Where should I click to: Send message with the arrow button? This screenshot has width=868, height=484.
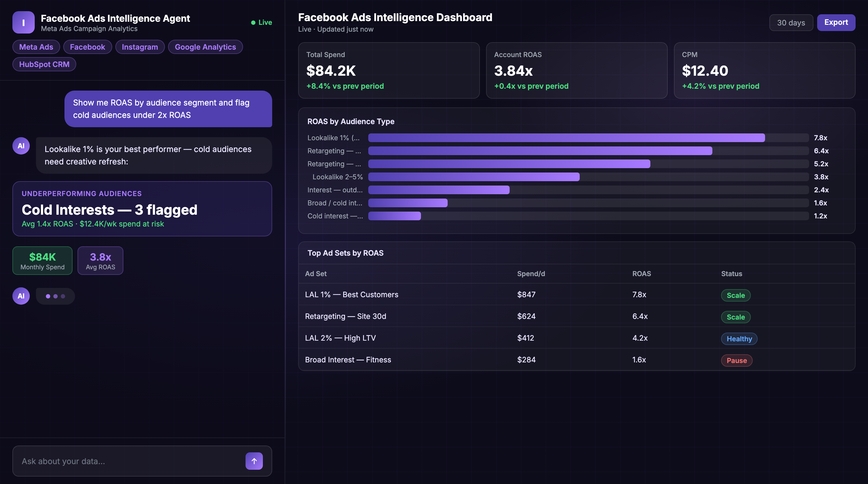point(254,461)
